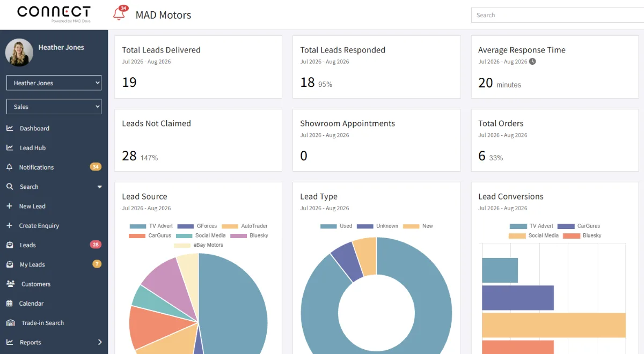Screen dimensions: 644x354
Task: Open Notifications menu item
Action: [36, 167]
